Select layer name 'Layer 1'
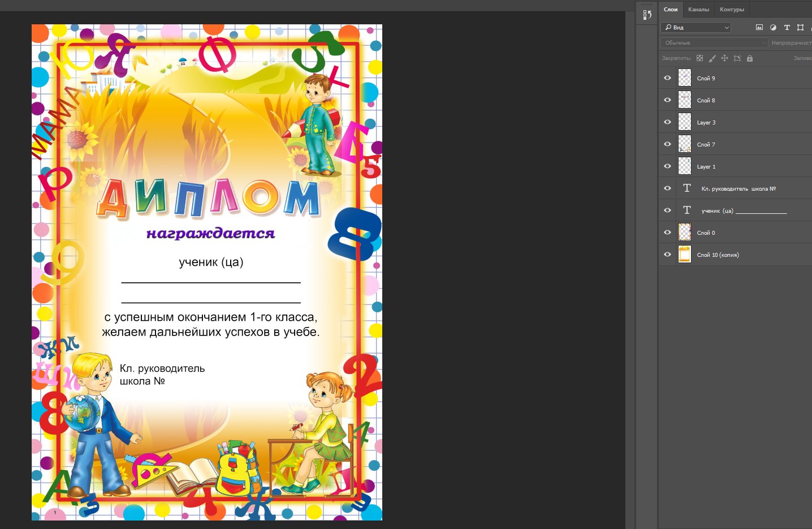 [x=706, y=167]
